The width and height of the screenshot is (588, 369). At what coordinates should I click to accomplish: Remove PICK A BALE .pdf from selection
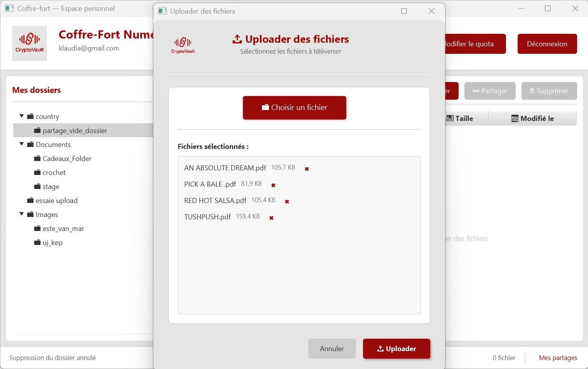(273, 185)
